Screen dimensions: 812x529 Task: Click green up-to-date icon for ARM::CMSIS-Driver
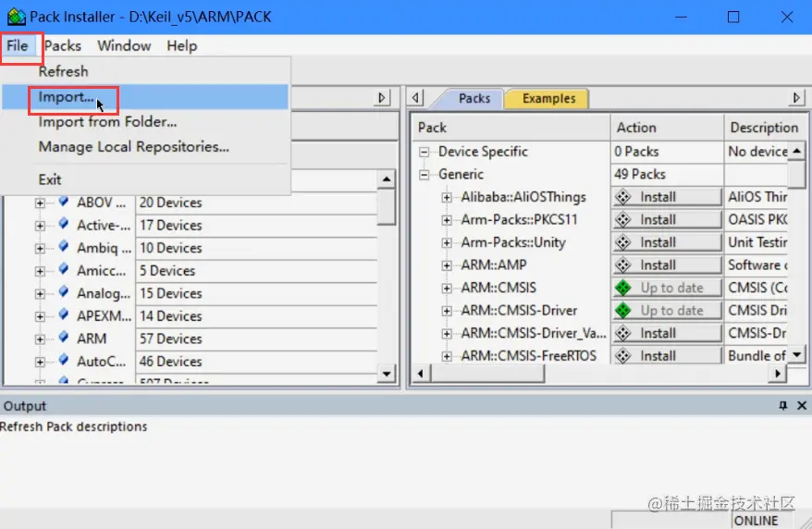tap(623, 311)
